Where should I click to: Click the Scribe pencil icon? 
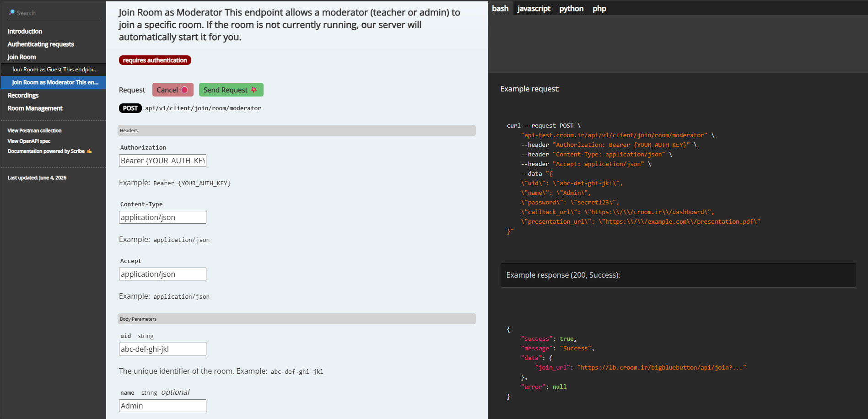point(89,151)
